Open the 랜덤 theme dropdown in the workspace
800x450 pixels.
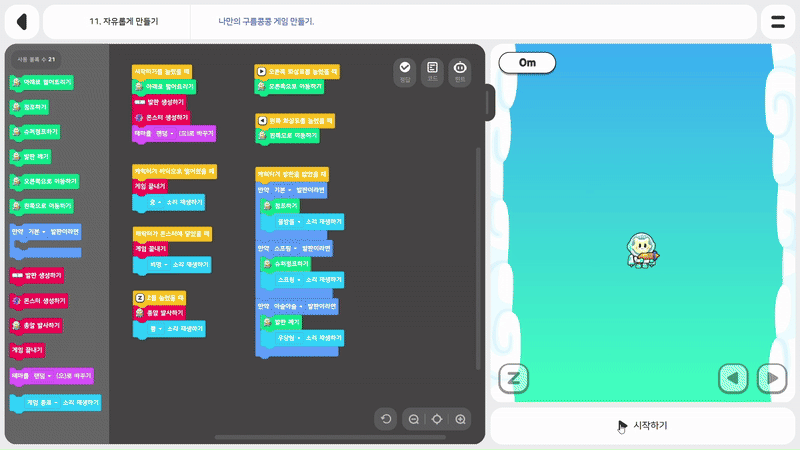coord(165,134)
